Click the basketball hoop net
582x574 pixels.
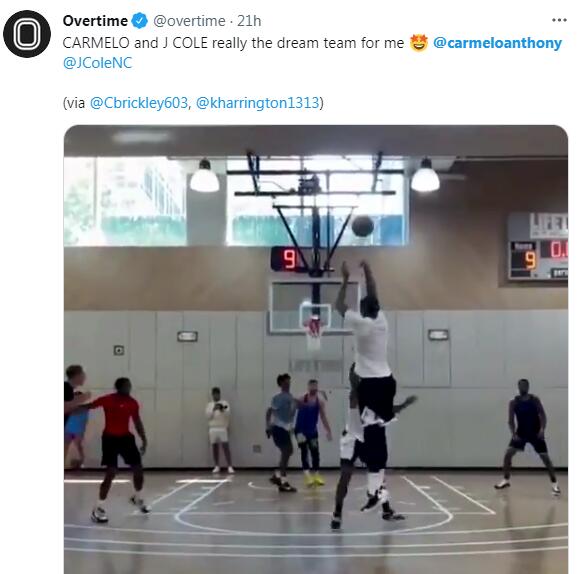[x=314, y=333]
